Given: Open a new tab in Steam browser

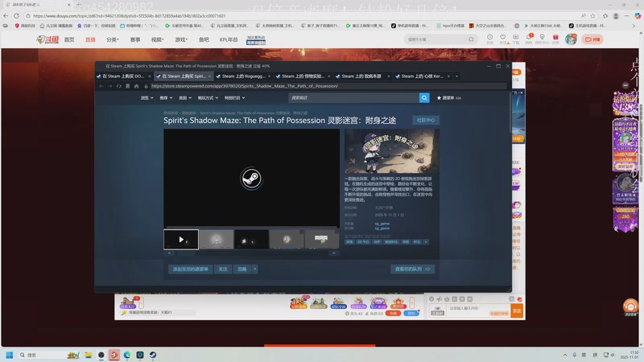Looking at the screenshot, I should tap(456, 76).
